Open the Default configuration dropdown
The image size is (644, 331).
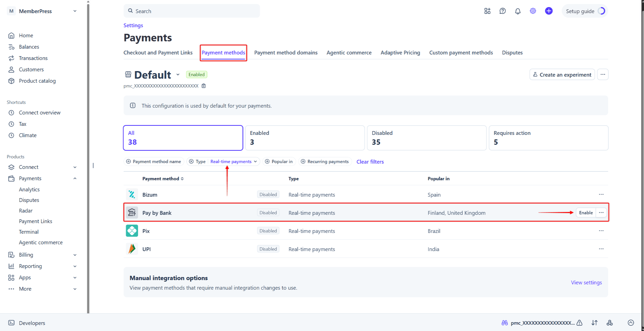[178, 75]
